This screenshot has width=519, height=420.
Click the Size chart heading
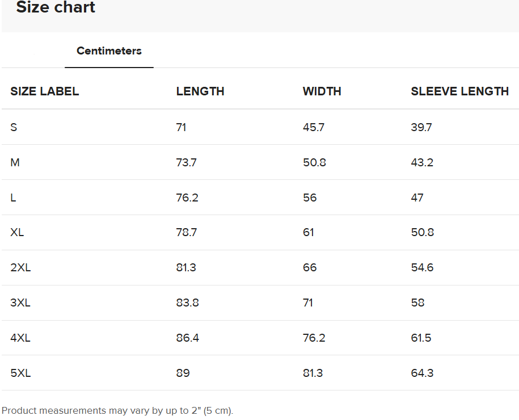point(56,8)
